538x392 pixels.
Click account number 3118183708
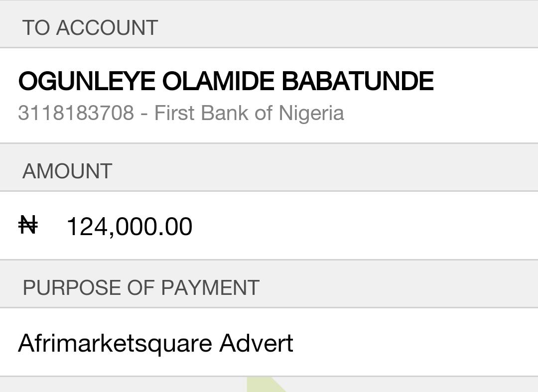click(x=76, y=113)
